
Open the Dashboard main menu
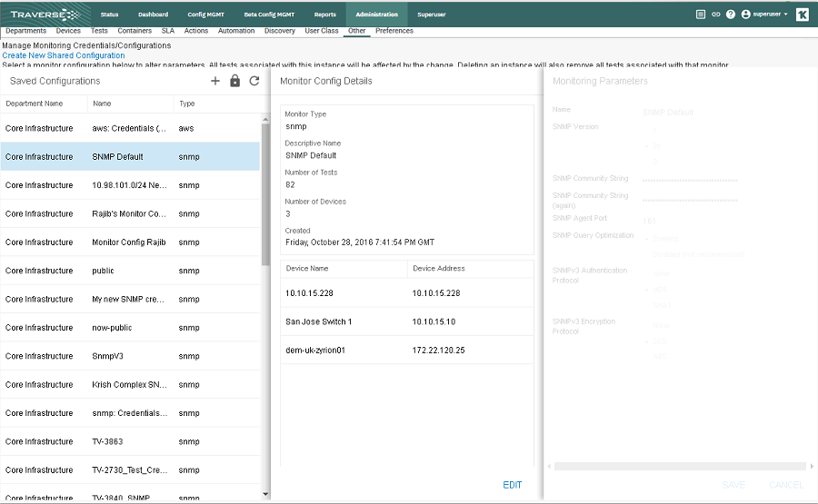[x=154, y=15]
